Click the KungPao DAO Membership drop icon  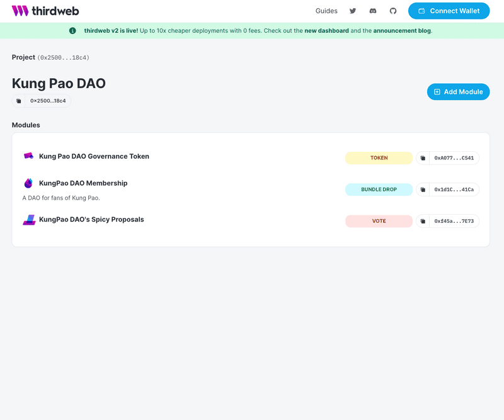(x=28, y=183)
